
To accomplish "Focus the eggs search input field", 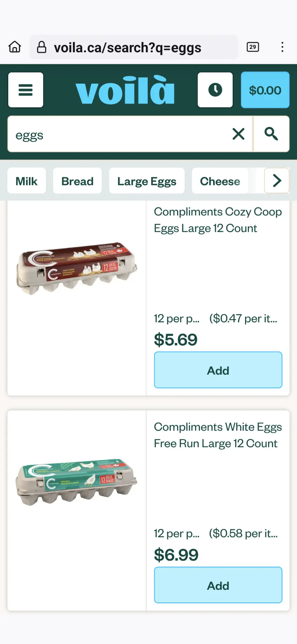I will 117,135.
